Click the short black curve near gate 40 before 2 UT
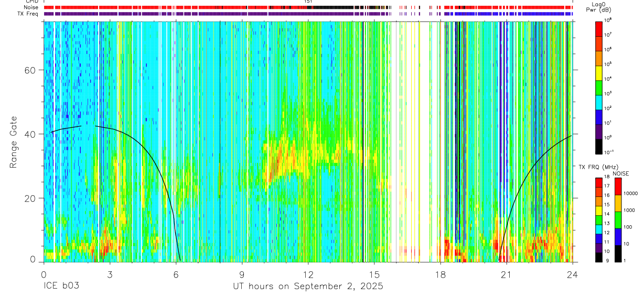The image size is (644, 297). click(66, 128)
